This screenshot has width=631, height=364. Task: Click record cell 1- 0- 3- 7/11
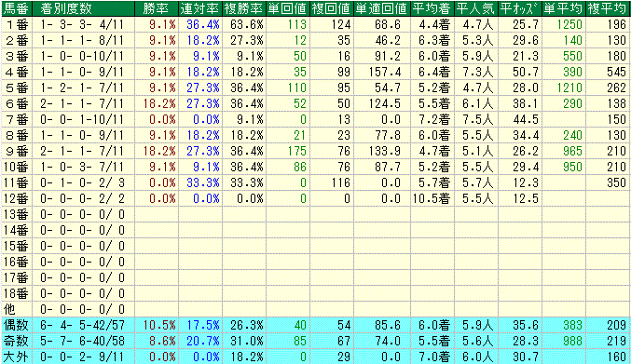[83, 167]
